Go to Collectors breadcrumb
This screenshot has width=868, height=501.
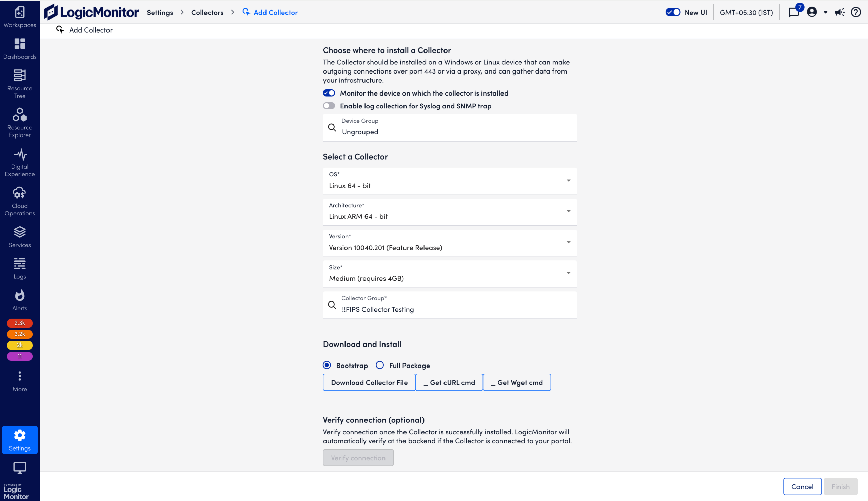point(207,12)
